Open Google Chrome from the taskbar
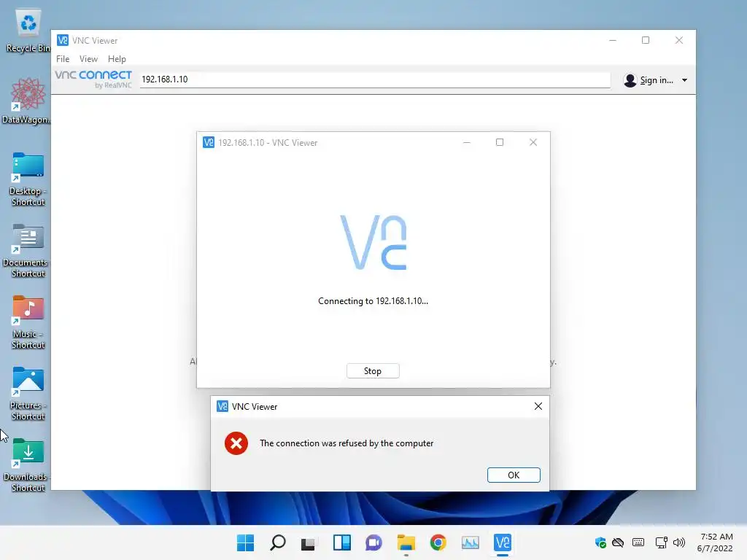Viewport: 747px width, 560px height. [x=438, y=542]
